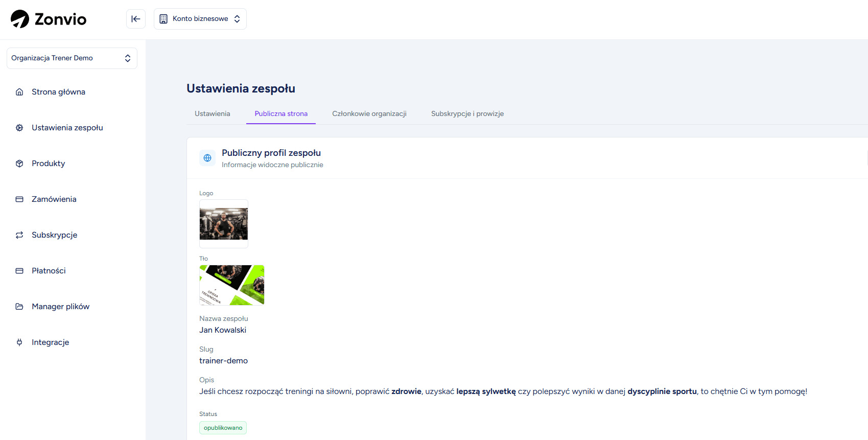Click the bold word zdrowie in description
The image size is (868, 440).
(406, 391)
